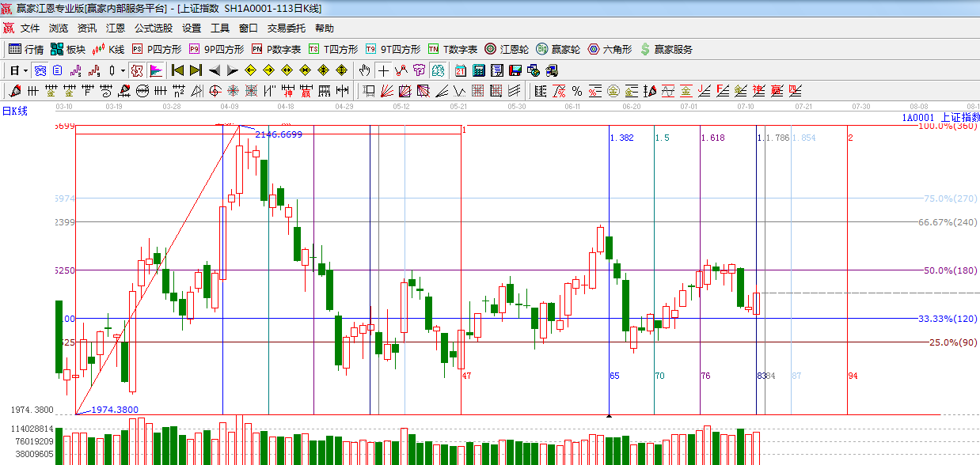Select the hand pan tool
The height and width of the screenshot is (465, 980).
[x=364, y=70]
